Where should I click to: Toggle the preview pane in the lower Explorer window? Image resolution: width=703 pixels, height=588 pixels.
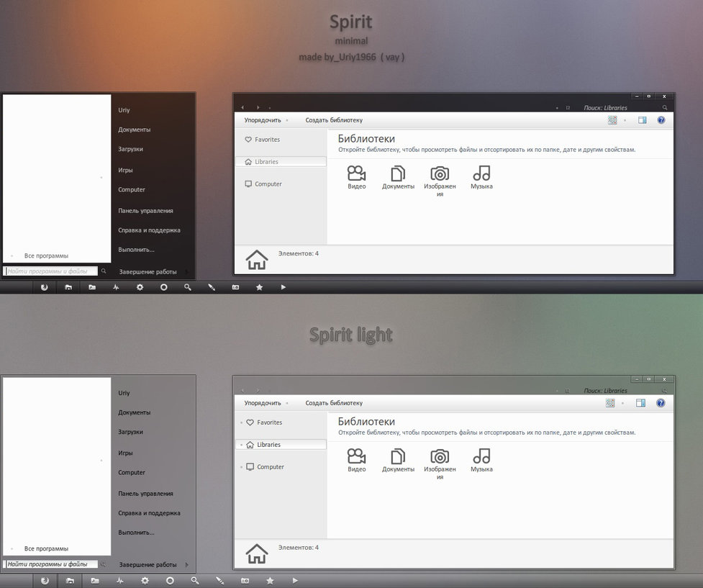point(640,403)
